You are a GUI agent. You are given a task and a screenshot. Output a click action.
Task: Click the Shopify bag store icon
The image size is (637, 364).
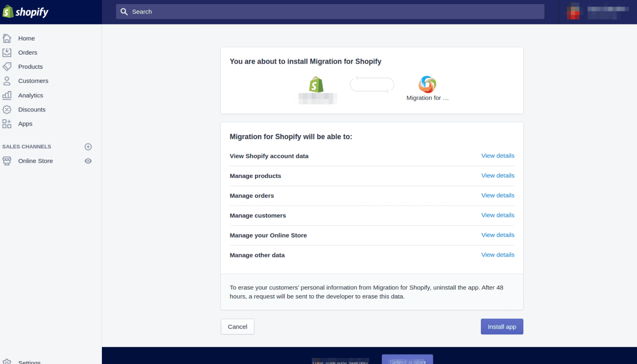[316, 84]
